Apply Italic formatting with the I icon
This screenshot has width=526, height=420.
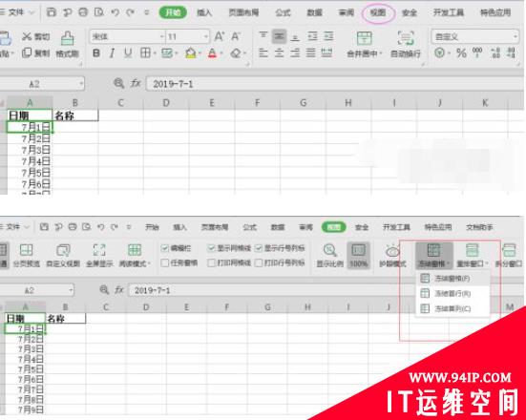click(x=112, y=53)
